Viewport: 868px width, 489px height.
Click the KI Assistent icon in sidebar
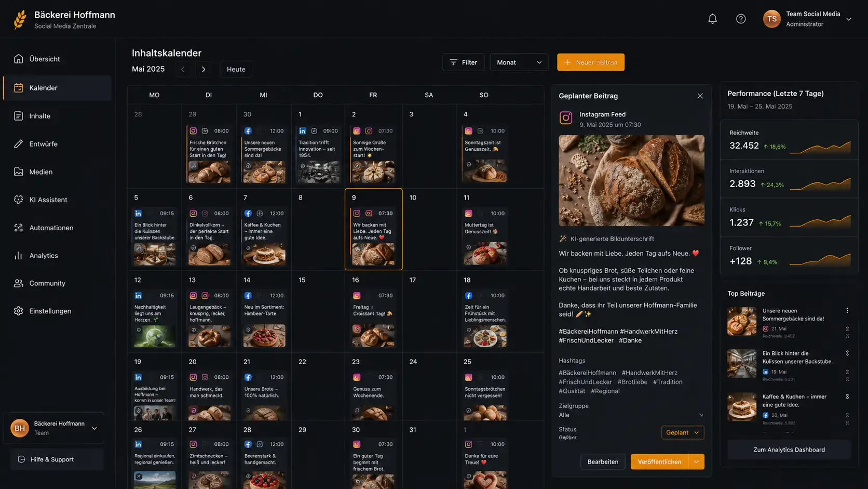click(x=19, y=200)
